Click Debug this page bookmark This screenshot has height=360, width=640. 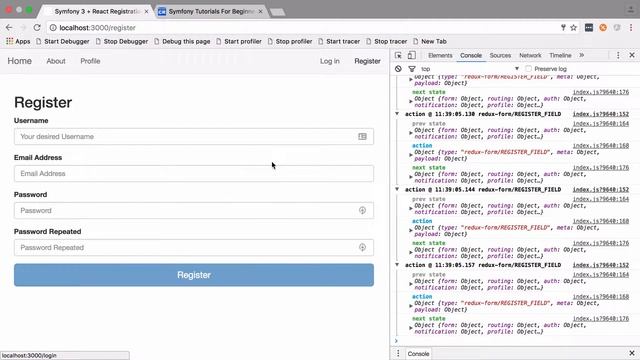click(182, 41)
